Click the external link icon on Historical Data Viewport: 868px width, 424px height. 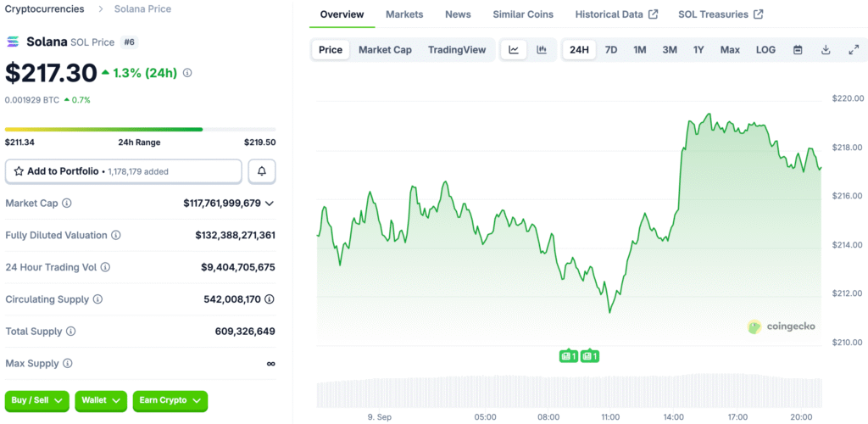click(x=654, y=14)
